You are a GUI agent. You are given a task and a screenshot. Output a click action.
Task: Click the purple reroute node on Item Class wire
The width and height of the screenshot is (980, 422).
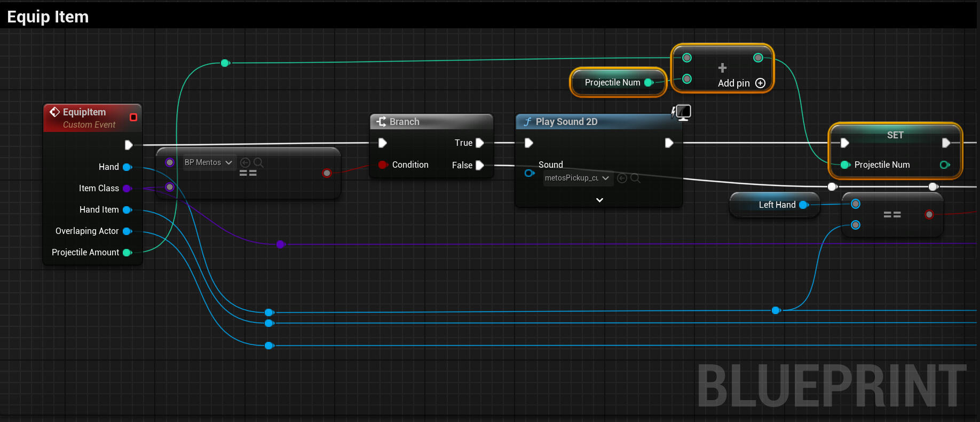tap(280, 244)
